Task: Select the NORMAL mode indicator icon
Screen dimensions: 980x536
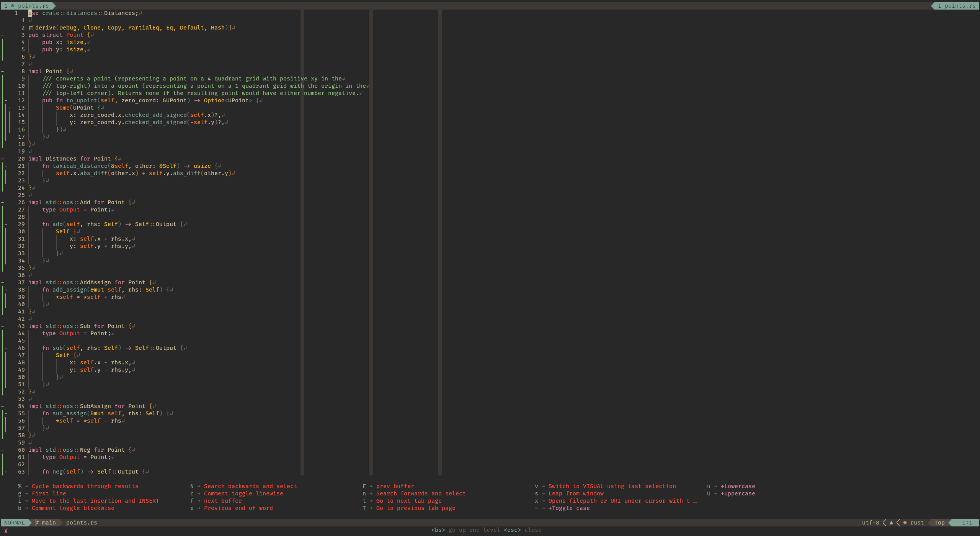Action: click(x=15, y=523)
